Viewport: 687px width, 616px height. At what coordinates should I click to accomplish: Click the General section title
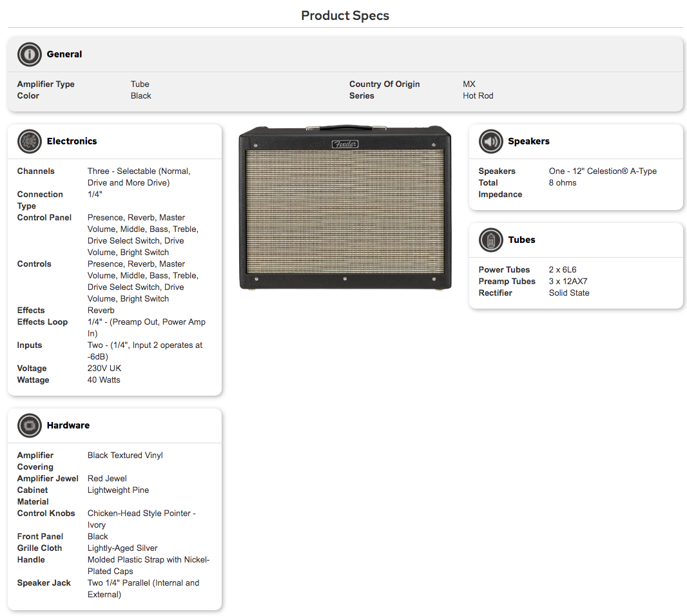64,54
